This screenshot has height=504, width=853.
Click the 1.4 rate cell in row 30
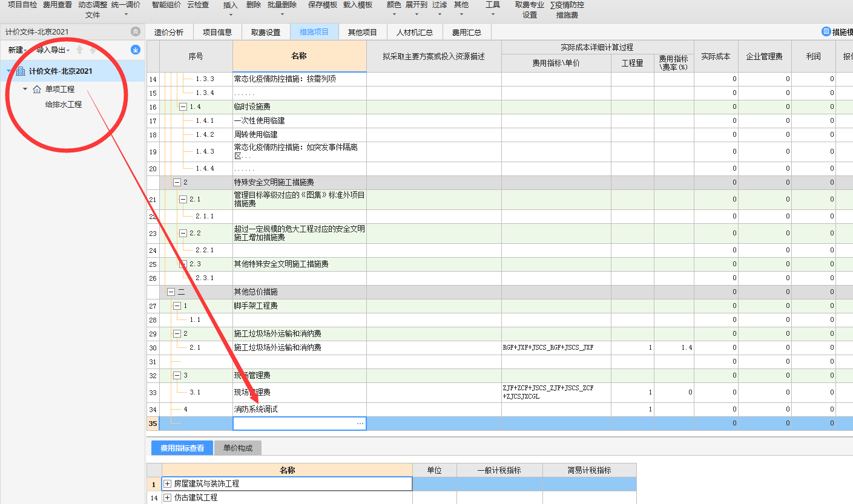(x=674, y=348)
